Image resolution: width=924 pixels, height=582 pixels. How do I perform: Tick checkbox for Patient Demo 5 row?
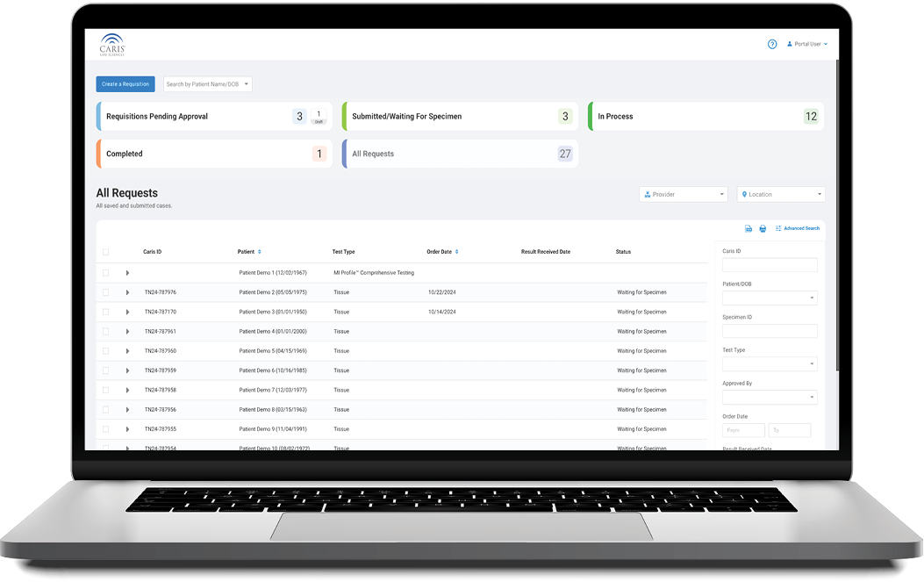tap(106, 351)
